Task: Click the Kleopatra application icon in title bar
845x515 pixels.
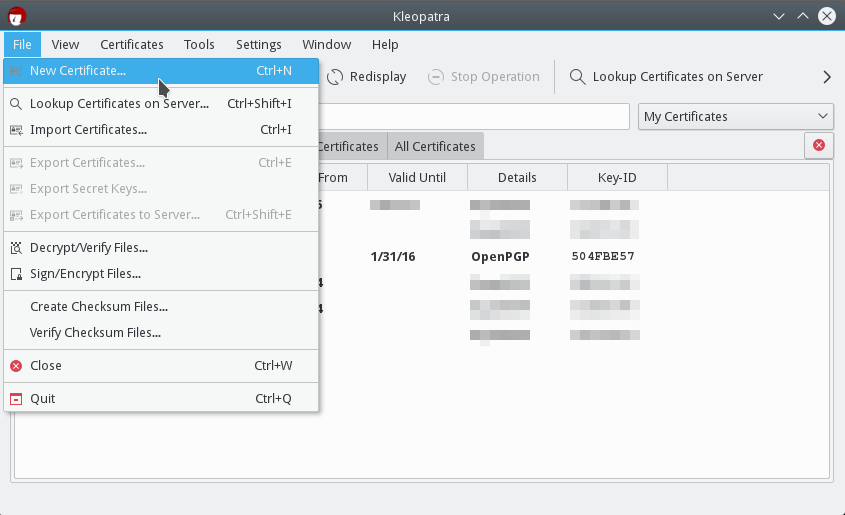Action: pyautogui.click(x=17, y=16)
